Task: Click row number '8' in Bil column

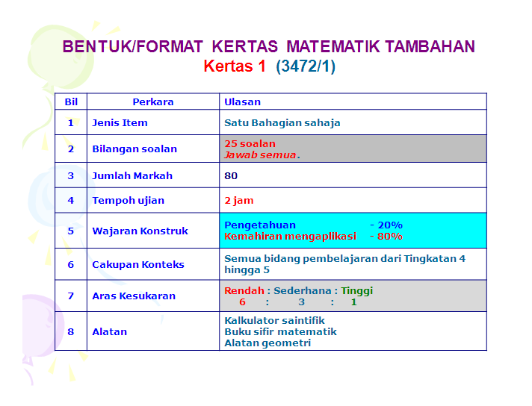Action: coord(70,331)
